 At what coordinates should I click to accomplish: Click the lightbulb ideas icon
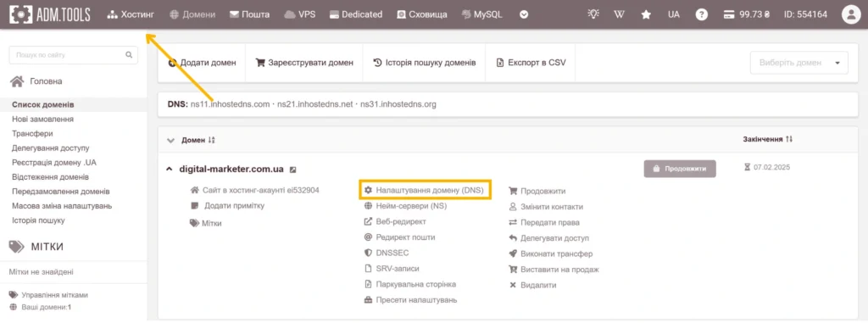pos(593,14)
